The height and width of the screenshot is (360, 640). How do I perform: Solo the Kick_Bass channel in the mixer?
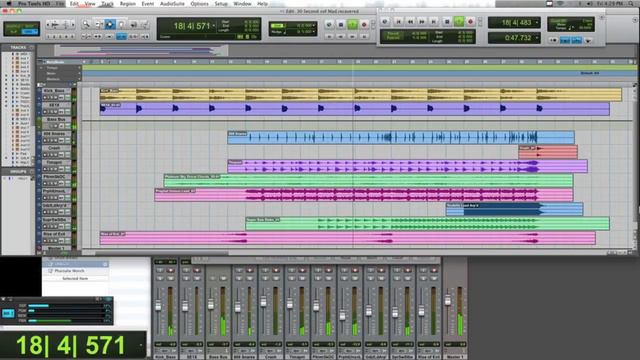coord(160,278)
